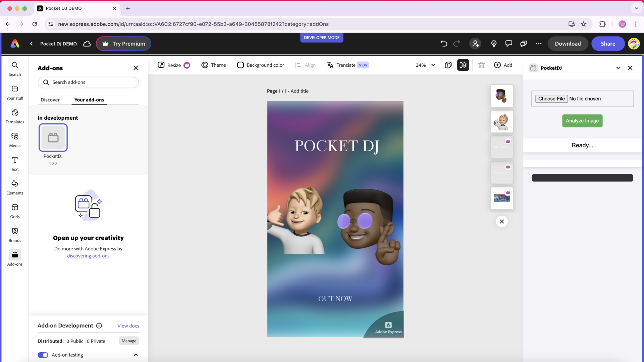
Task: Disable the Add-on testing toggle
Action: 43,355
